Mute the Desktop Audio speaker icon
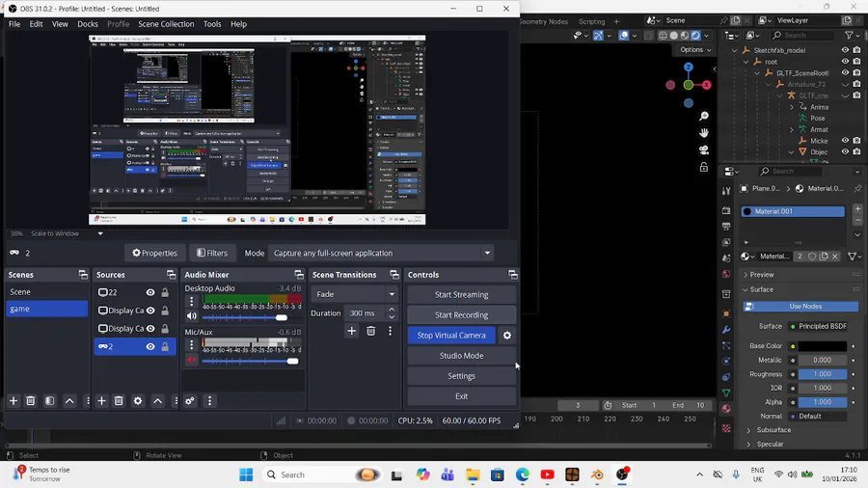 (192, 316)
